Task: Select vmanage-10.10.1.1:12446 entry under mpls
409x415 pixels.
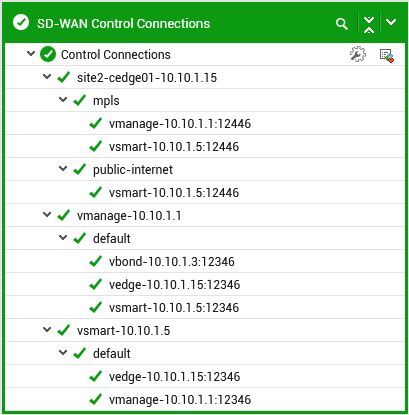Action: tap(180, 124)
